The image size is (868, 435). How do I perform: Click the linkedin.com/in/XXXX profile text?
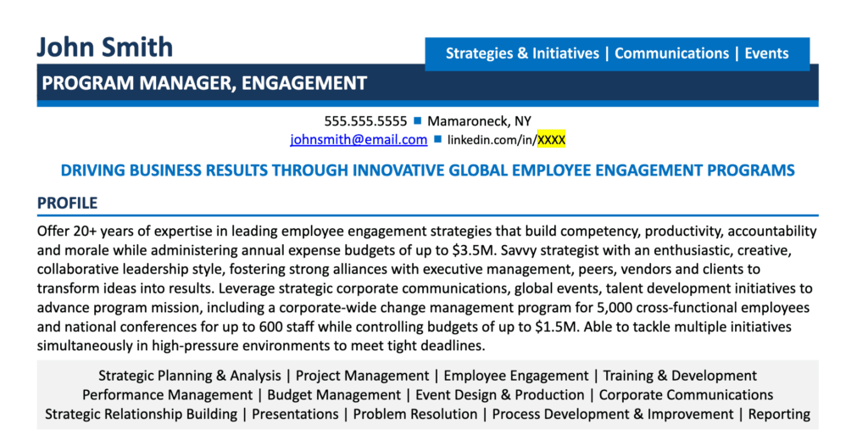[x=507, y=140]
